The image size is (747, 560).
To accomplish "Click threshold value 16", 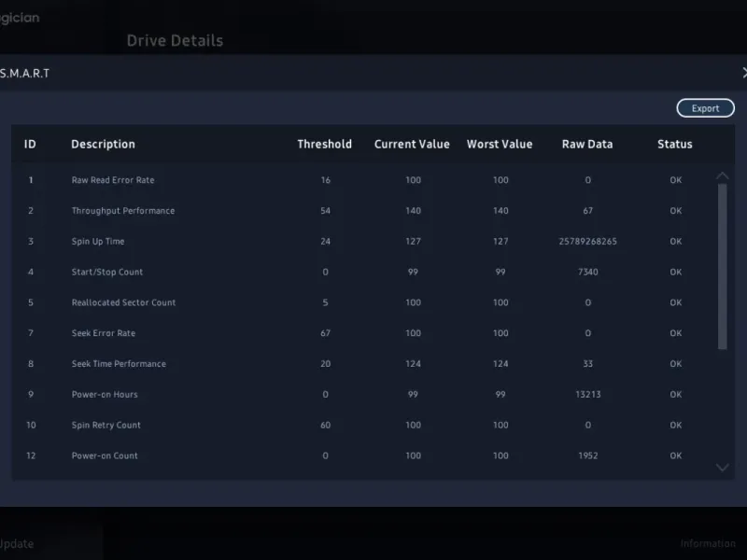I will point(325,180).
